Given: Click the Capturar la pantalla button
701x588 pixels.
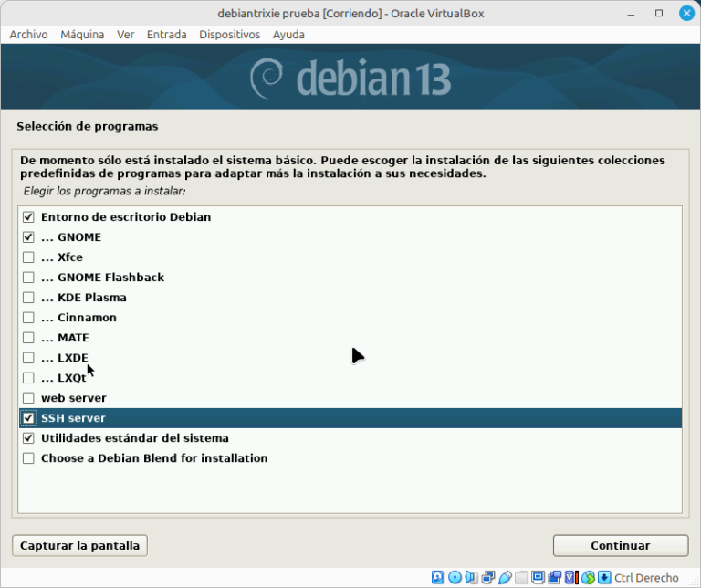Looking at the screenshot, I should [79, 545].
